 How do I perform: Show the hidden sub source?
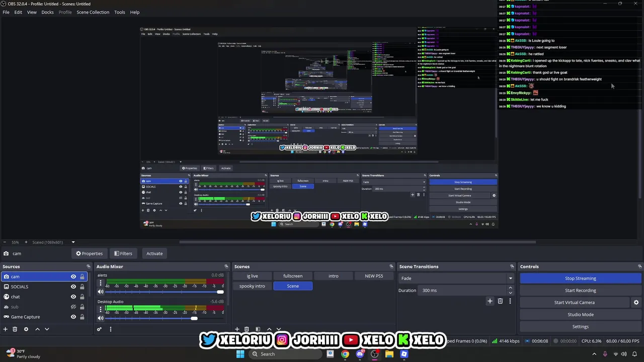point(73,307)
